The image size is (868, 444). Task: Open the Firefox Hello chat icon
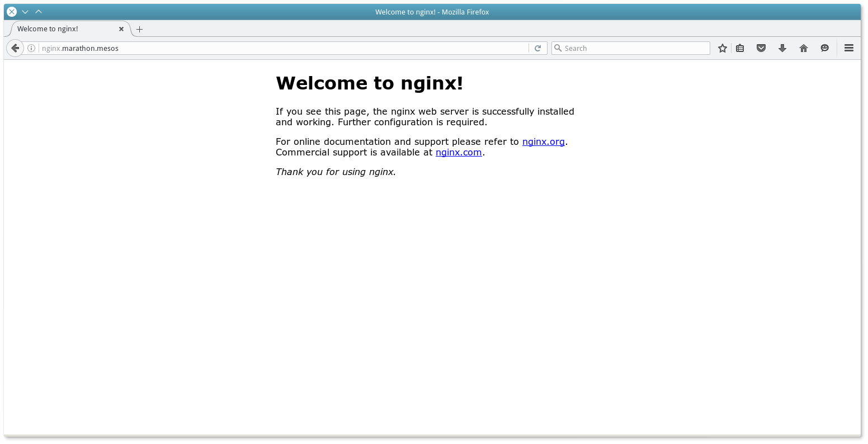pos(825,48)
